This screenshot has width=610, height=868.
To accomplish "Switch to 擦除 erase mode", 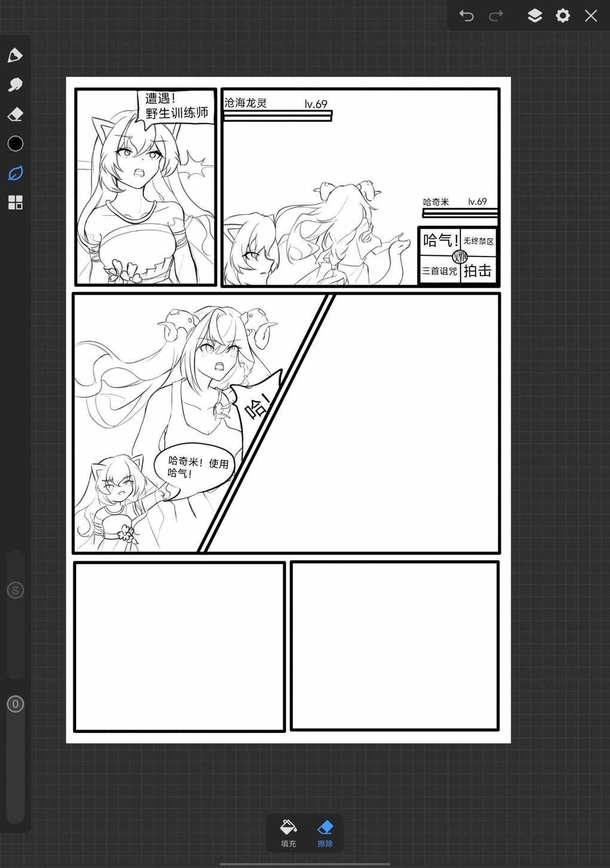I will pyautogui.click(x=325, y=833).
